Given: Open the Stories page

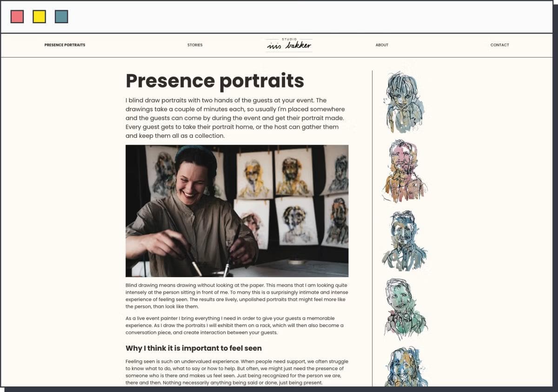Looking at the screenshot, I should pos(194,45).
